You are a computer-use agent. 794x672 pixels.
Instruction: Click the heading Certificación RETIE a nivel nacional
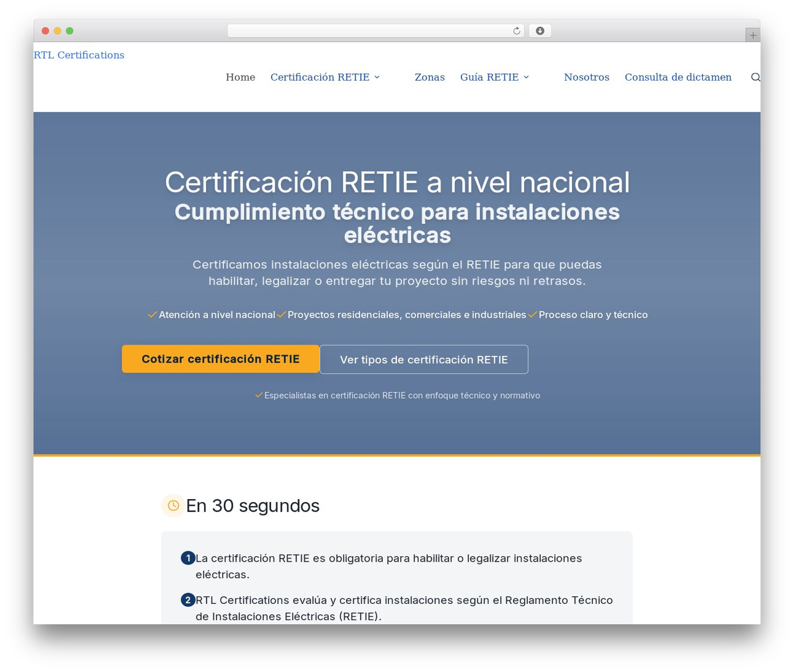tap(397, 182)
